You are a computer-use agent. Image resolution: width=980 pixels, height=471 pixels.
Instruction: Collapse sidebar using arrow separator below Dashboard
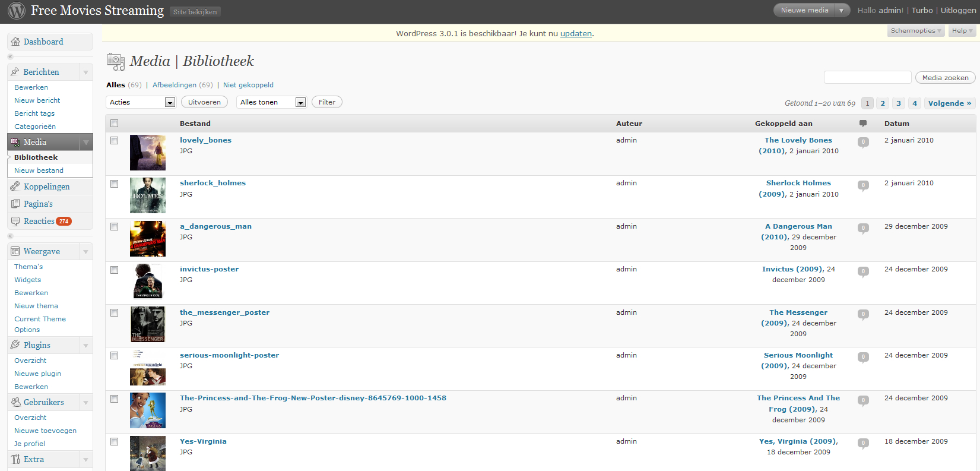point(10,57)
